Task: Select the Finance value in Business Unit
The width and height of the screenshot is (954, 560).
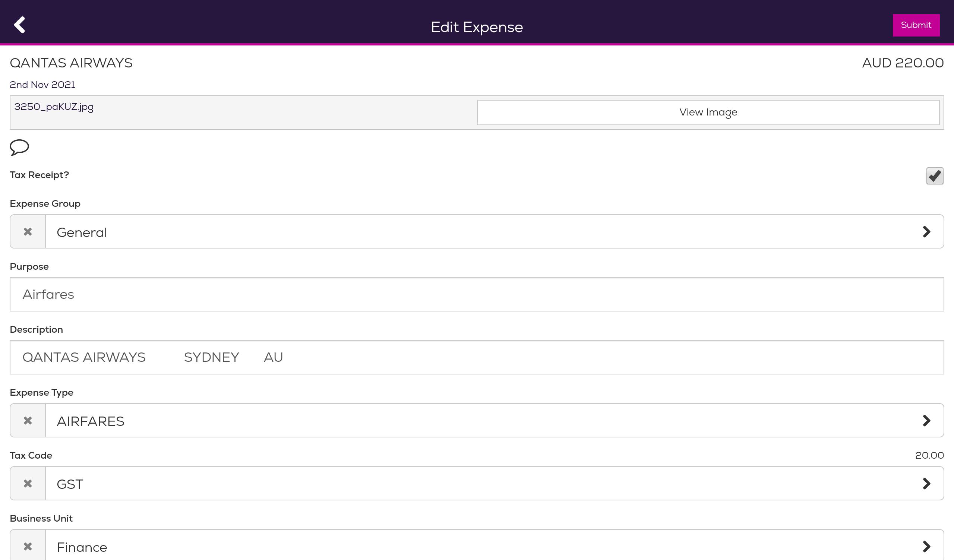Action: 82,547
